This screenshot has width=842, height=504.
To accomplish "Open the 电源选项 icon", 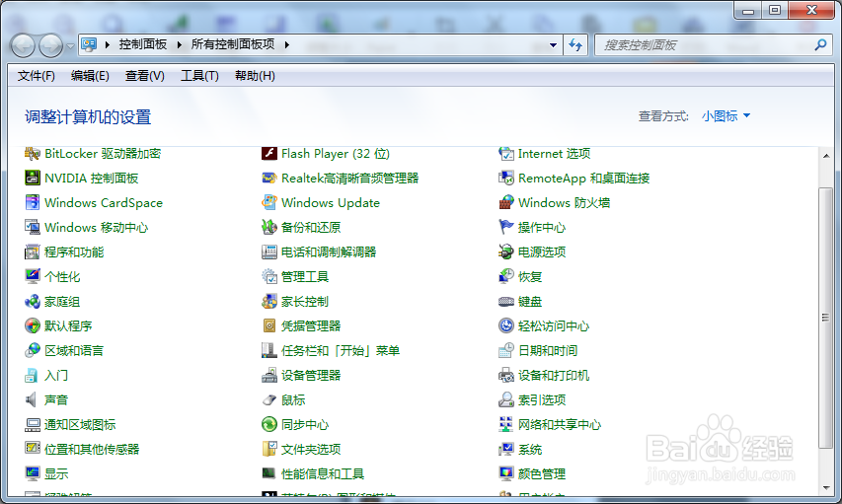I will click(x=505, y=252).
